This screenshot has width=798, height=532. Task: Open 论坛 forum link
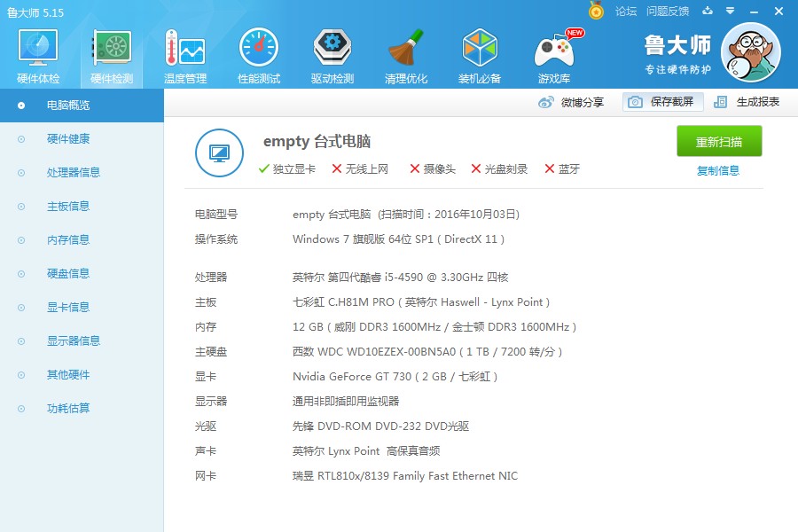tap(626, 12)
